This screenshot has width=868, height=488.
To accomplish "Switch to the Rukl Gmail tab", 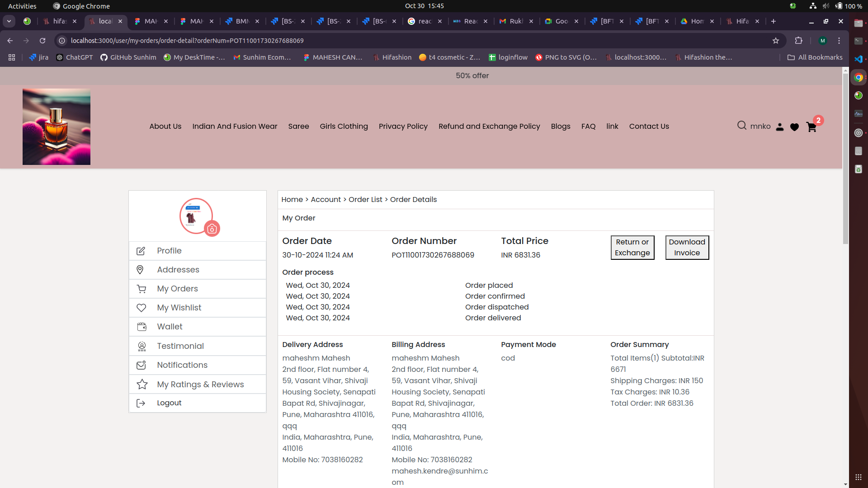I will 516,21.
